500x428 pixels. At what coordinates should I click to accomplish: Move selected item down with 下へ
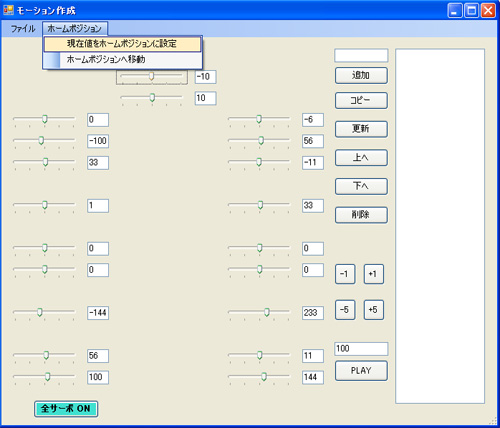point(361,186)
